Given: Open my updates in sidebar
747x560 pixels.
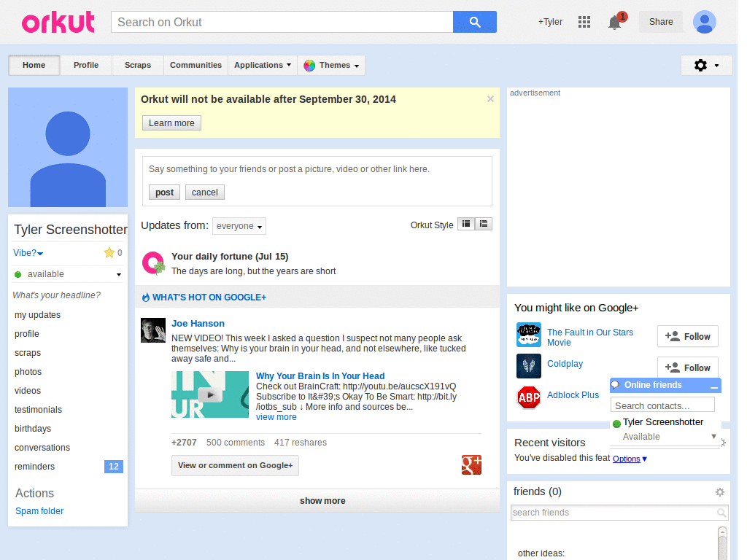Looking at the screenshot, I should 38,315.
